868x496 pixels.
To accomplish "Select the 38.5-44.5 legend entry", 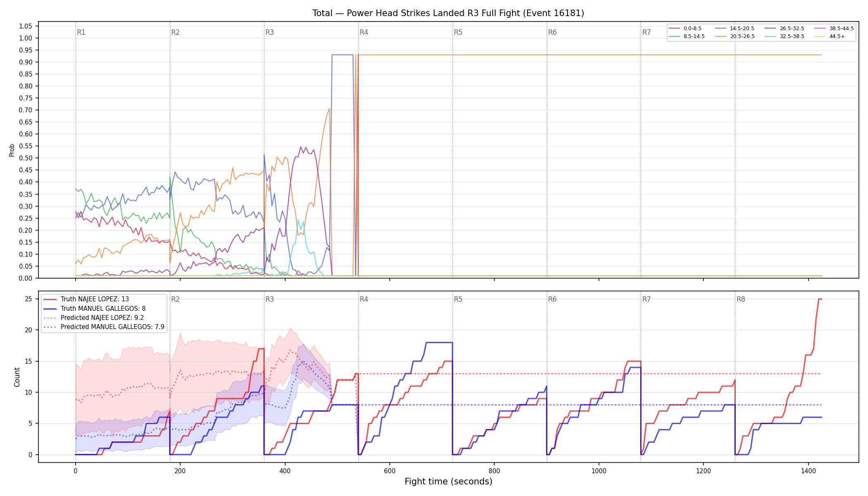I will pyautogui.click(x=835, y=29).
